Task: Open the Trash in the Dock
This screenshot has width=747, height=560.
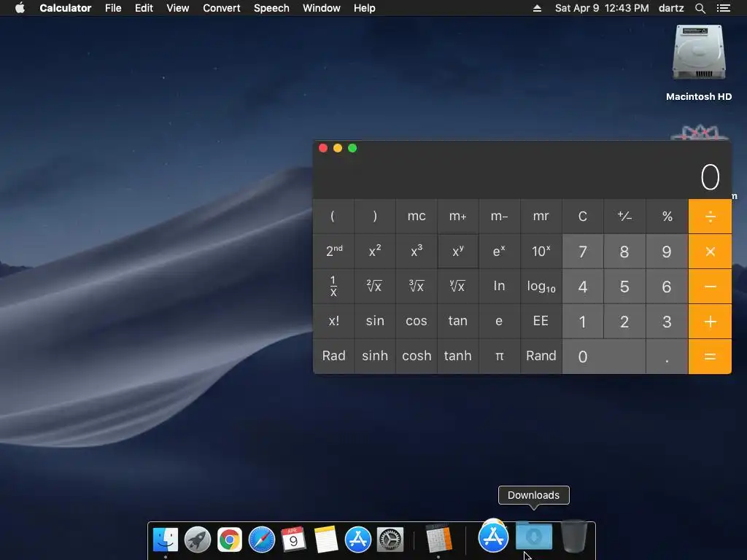Action: 574,536
